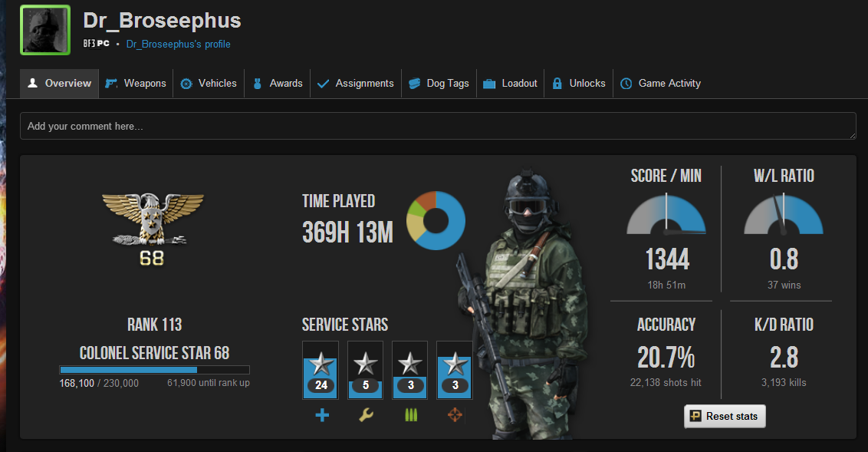The width and height of the screenshot is (868, 452).
Task: Open the Unlocks tab
Action: [578, 84]
